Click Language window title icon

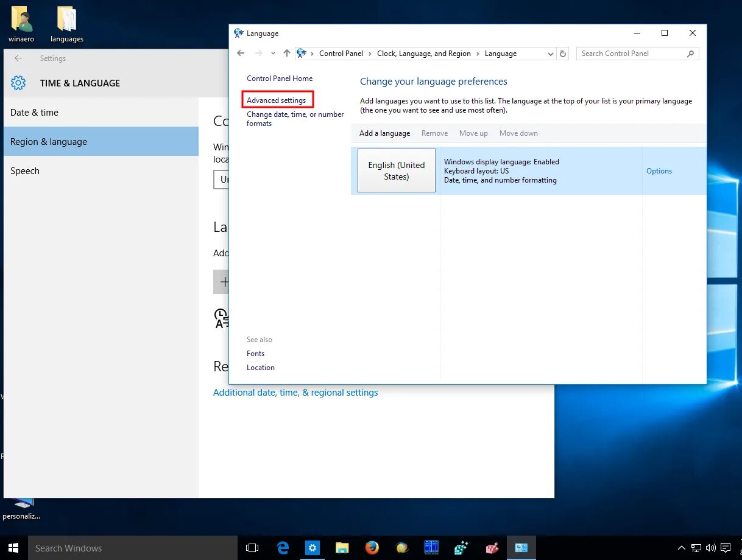tap(239, 33)
